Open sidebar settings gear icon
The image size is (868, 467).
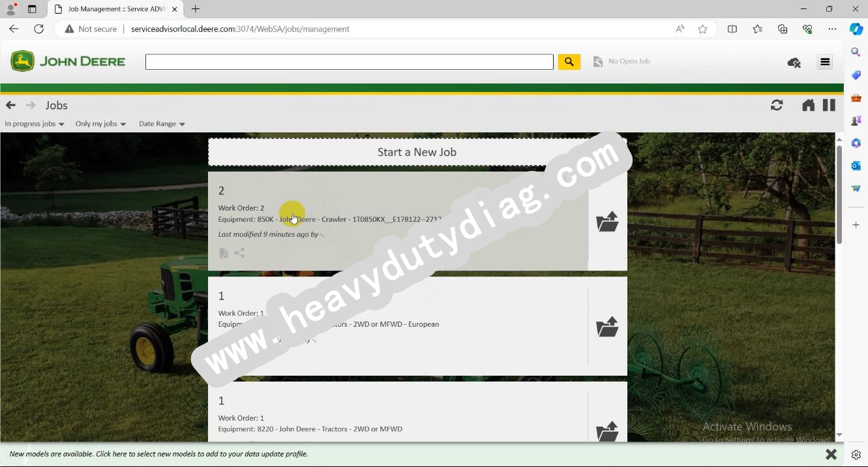[x=856, y=455]
